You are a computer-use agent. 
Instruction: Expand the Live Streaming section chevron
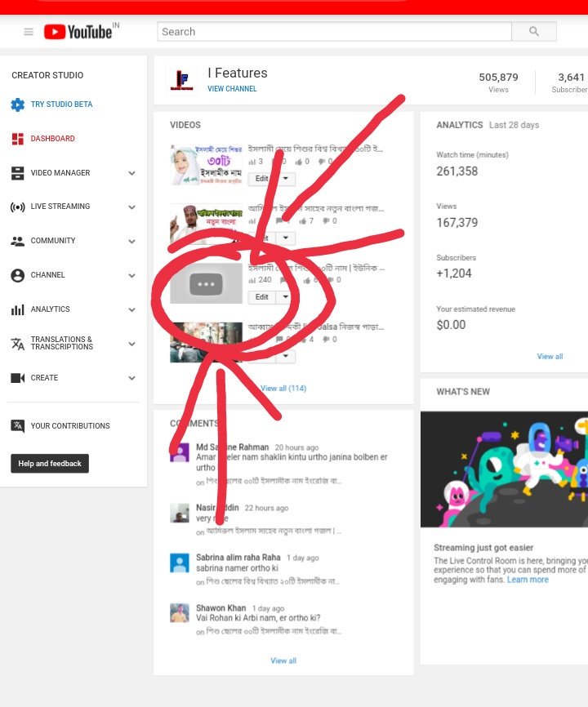pyautogui.click(x=131, y=207)
